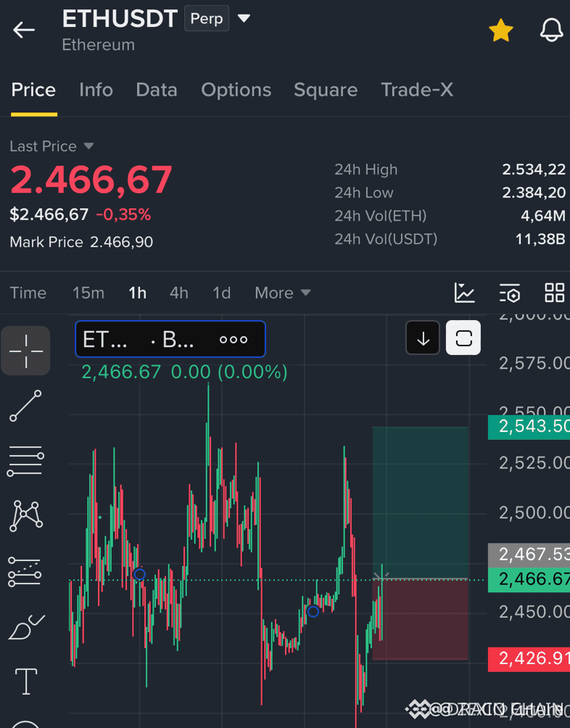Select the Text annotation tool
Image resolution: width=570 pixels, height=728 pixels.
pyautogui.click(x=26, y=682)
